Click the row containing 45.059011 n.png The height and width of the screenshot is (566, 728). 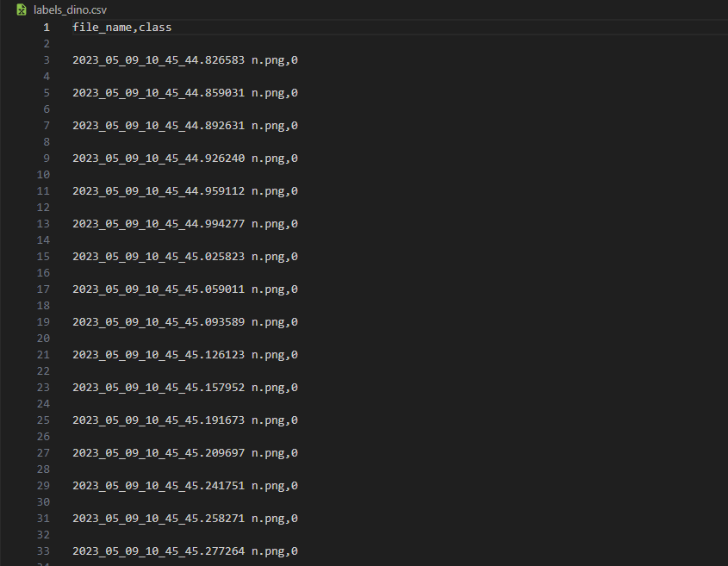[185, 289]
